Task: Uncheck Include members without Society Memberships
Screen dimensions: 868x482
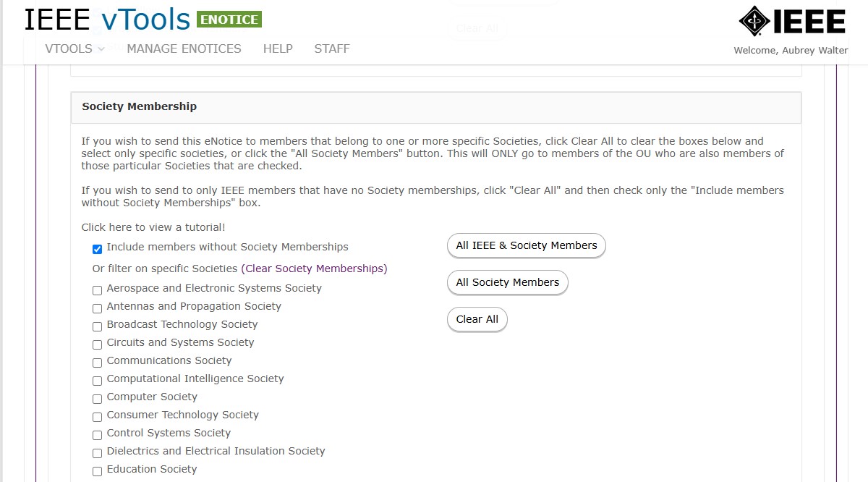Action: point(97,249)
